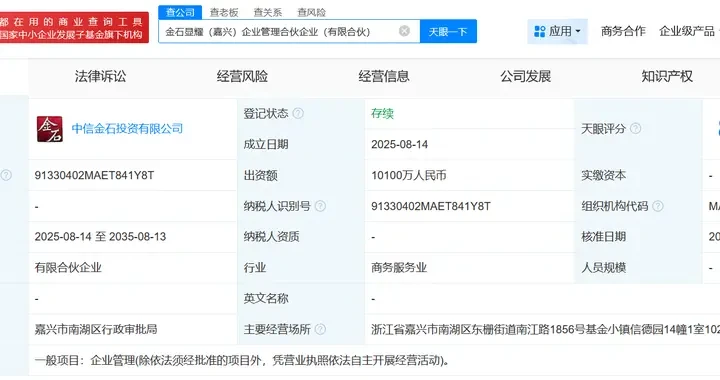Select the 浙江省嘉兴市南湖区 address text
720x380 pixels.
tap(546, 329)
